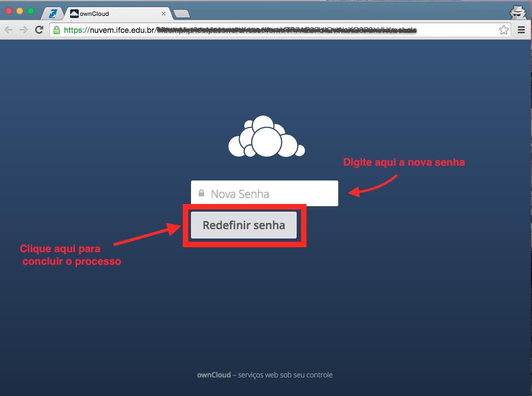Click the ownCloud tab favicon
The height and width of the screenshot is (396, 532).
(x=74, y=14)
